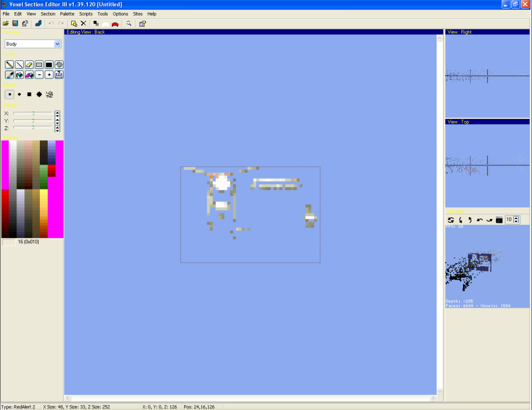Click the black X toolbar icon
Viewport: 532px width, 410px height.
point(83,23)
